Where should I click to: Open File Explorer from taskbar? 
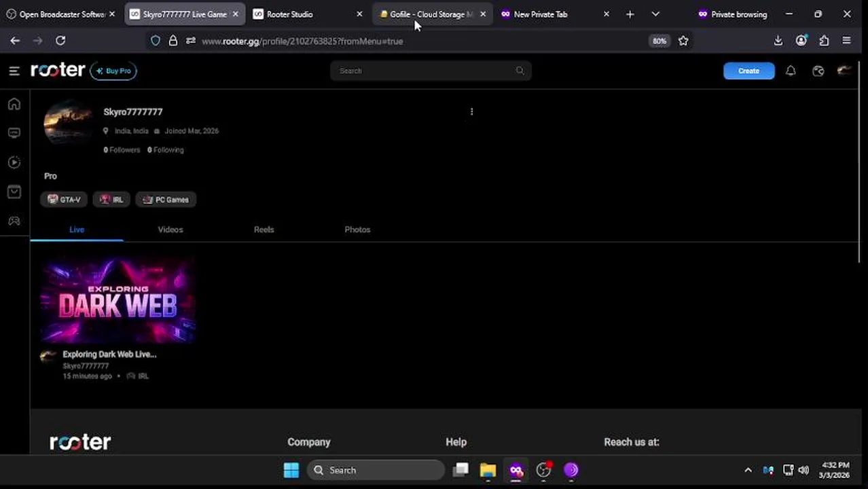pyautogui.click(x=488, y=470)
